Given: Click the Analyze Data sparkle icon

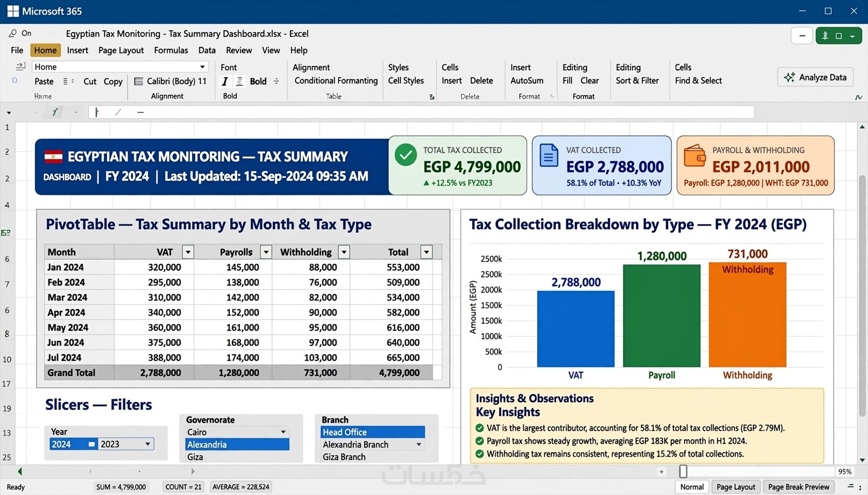Looking at the screenshot, I should [x=789, y=77].
